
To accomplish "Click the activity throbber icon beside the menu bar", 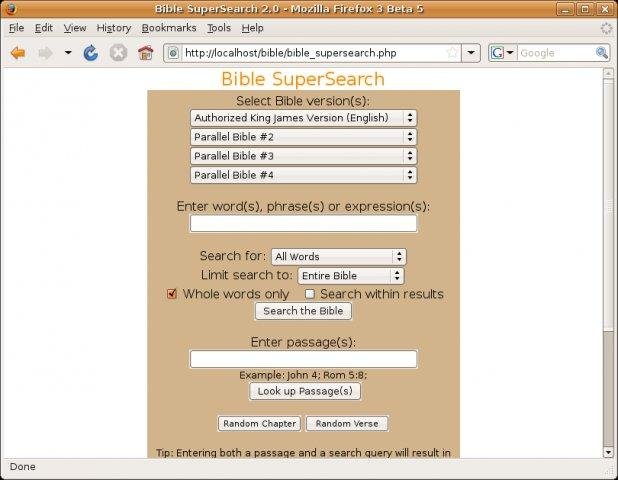I will (x=607, y=28).
